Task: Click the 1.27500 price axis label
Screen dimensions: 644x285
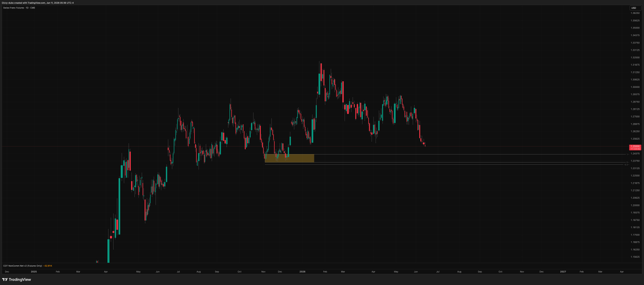Action: coord(635,116)
